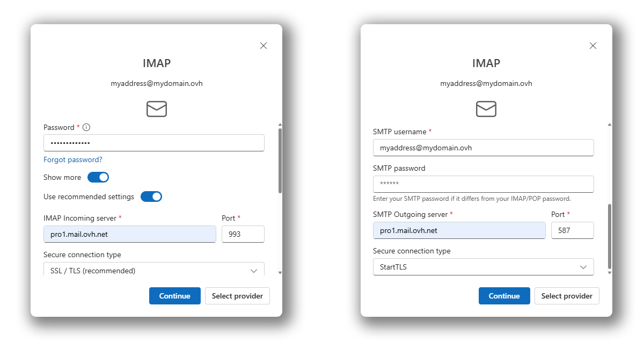Close the dialog showing the Password field
Screen dimensions: 644x349
click(x=264, y=46)
